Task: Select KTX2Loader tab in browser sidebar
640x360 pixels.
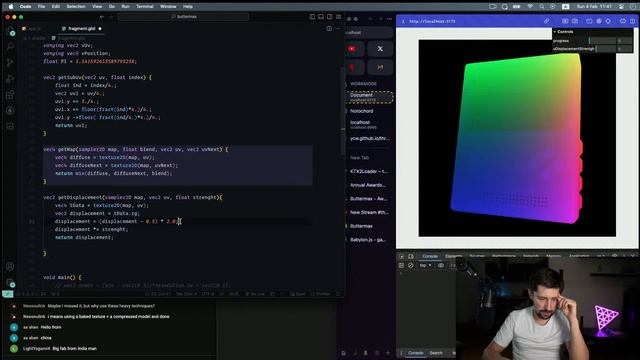Action: point(369,171)
